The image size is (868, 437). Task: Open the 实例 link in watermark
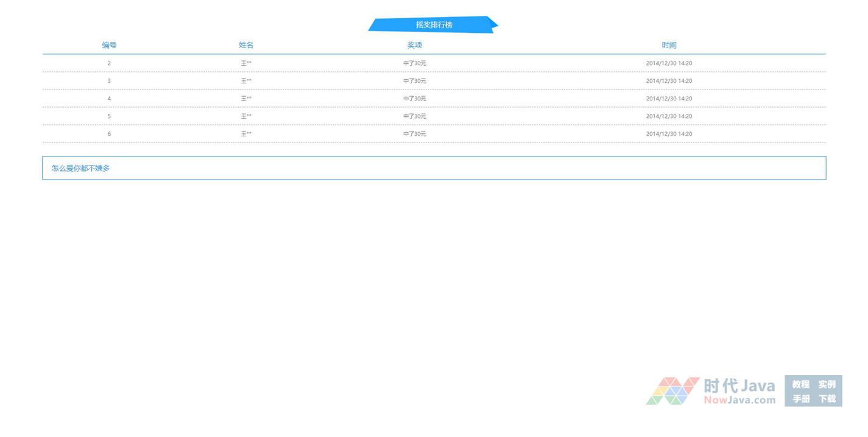point(827,384)
